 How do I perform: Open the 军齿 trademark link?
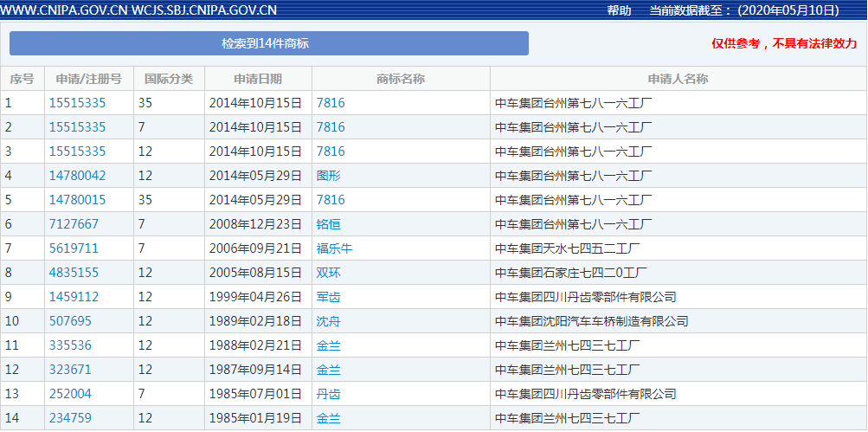point(329,297)
